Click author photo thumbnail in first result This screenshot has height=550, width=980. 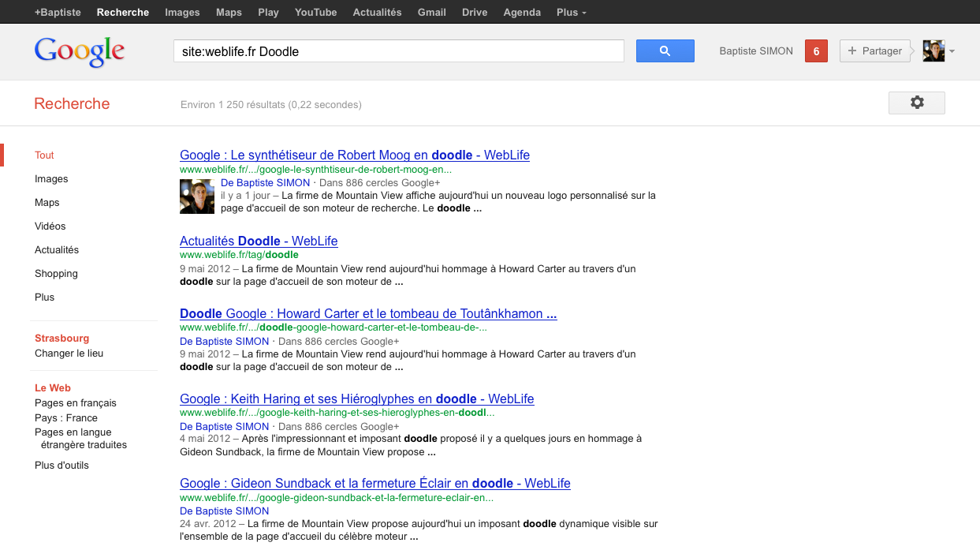pyautogui.click(x=197, y=196)
